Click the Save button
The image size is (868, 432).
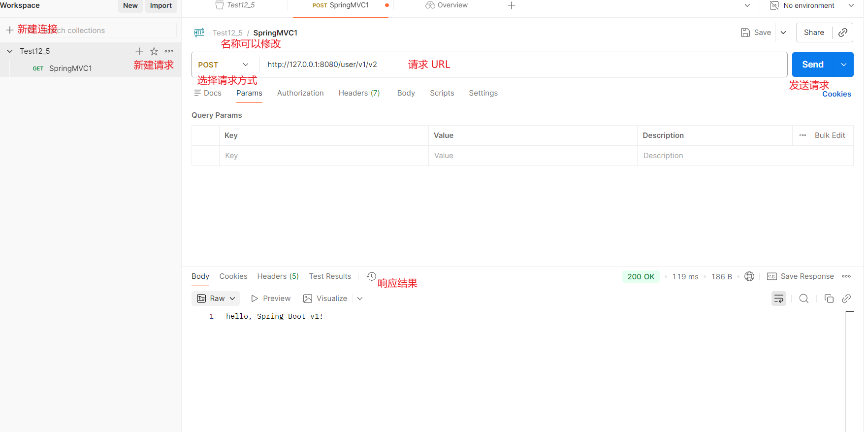pos(756,33)
